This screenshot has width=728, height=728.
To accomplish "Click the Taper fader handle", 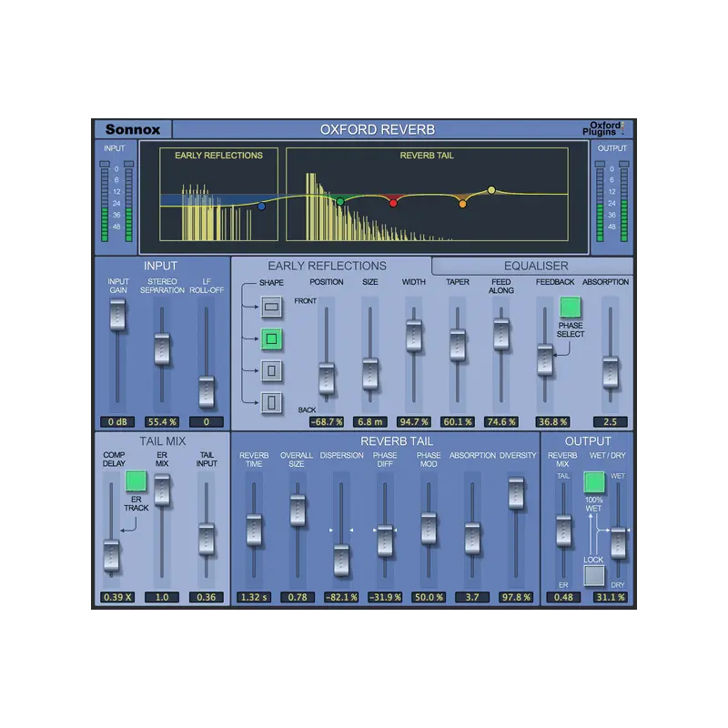I will coord(458,345).
